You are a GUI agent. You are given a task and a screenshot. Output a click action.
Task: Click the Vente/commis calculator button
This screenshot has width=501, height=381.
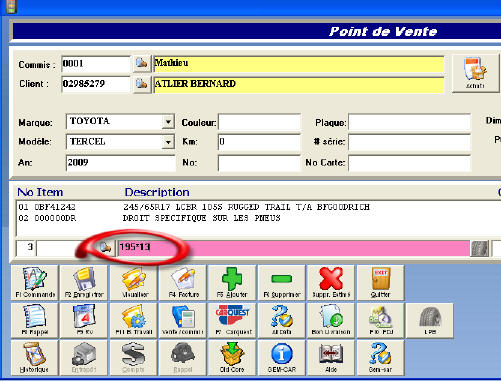pyautogui.click(x=183, y=320)
